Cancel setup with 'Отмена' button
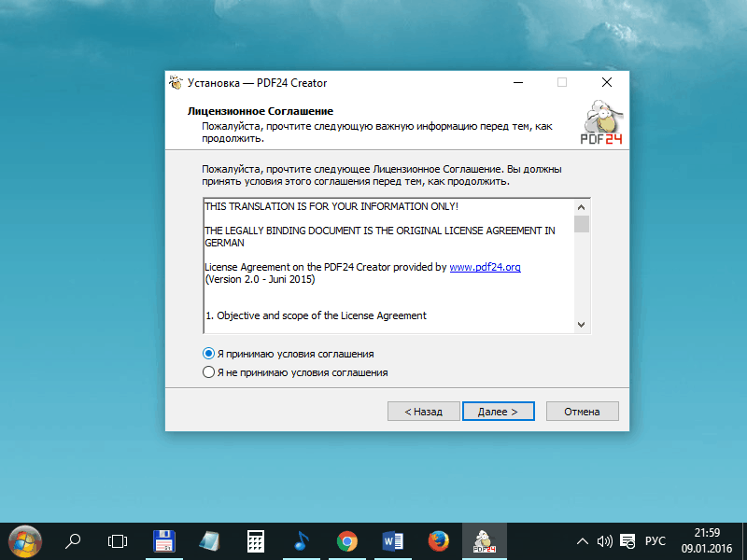Viewport: 747px width, 560px height. coord(582,412)
